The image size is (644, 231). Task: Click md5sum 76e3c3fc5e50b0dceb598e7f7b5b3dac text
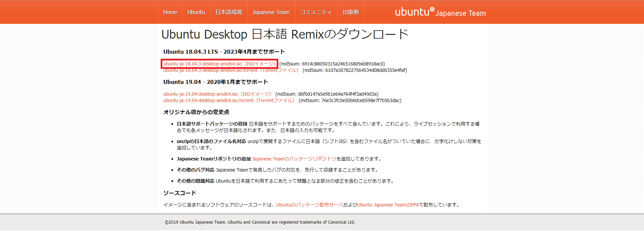pyautogui.click(x=350, y=100)
